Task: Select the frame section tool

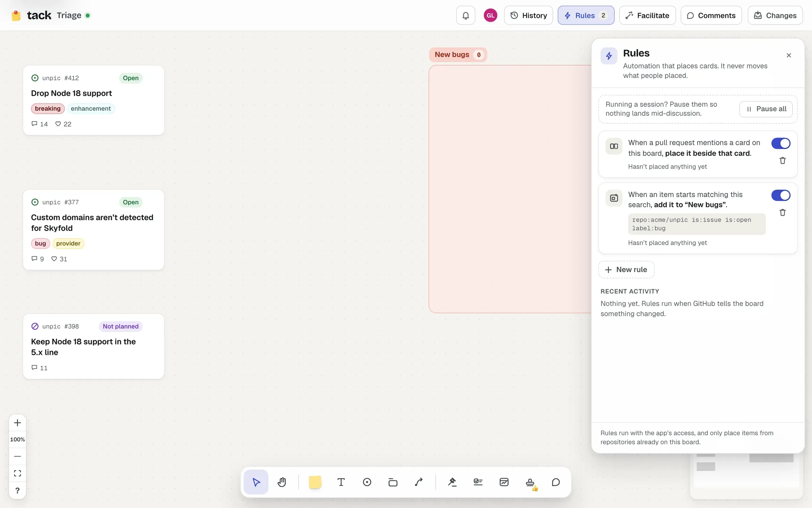Action: (x=393, y=482)
